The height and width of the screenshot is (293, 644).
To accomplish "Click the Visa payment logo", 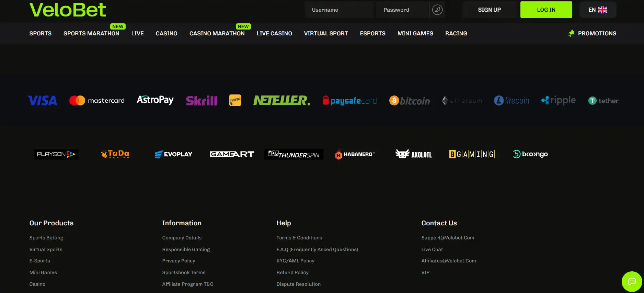I will [x=42, y=101].
